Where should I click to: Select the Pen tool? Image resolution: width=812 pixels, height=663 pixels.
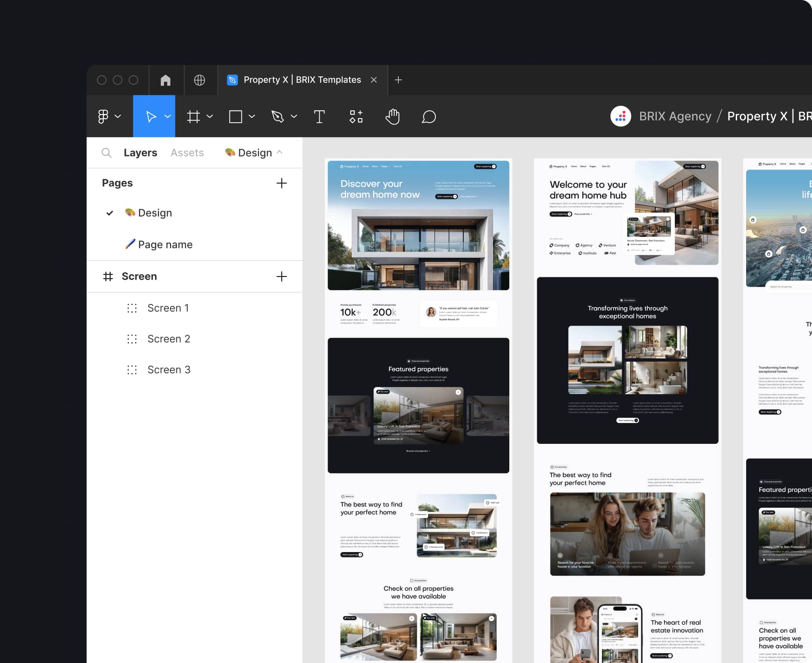click(x=278, y=116)
